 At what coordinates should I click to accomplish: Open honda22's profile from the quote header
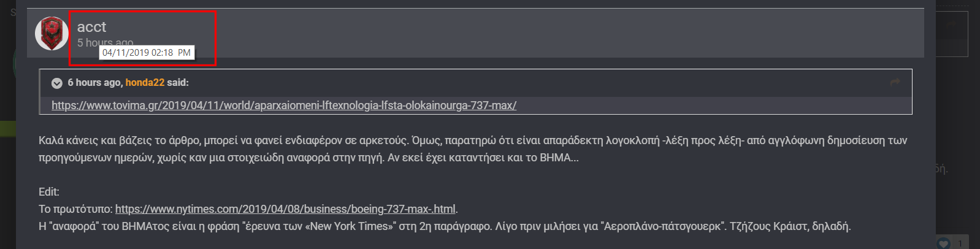click(145, 82)
